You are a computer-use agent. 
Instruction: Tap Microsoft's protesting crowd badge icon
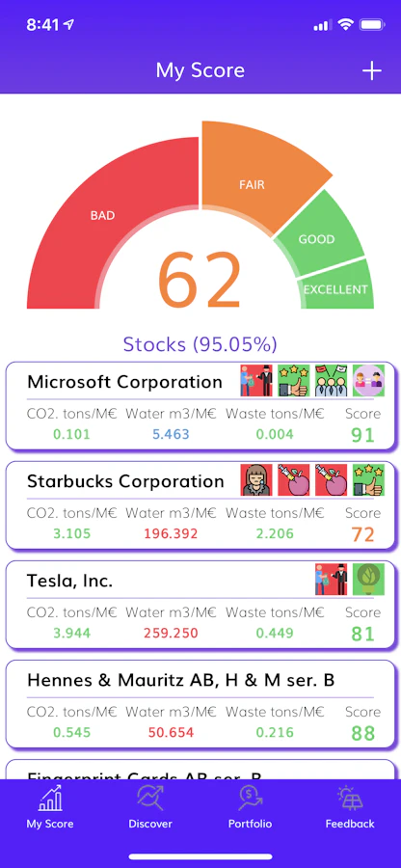tap(331, 380)
